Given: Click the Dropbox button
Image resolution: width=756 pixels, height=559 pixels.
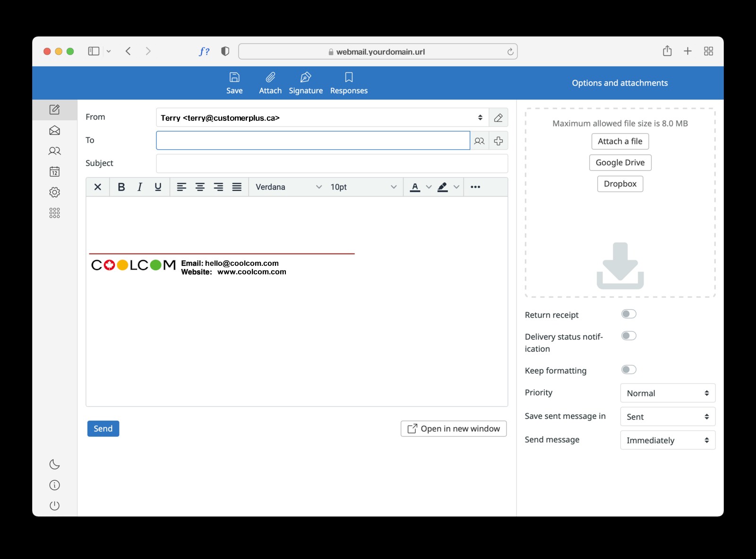Looking at the screenshot, I should [620, 184].
